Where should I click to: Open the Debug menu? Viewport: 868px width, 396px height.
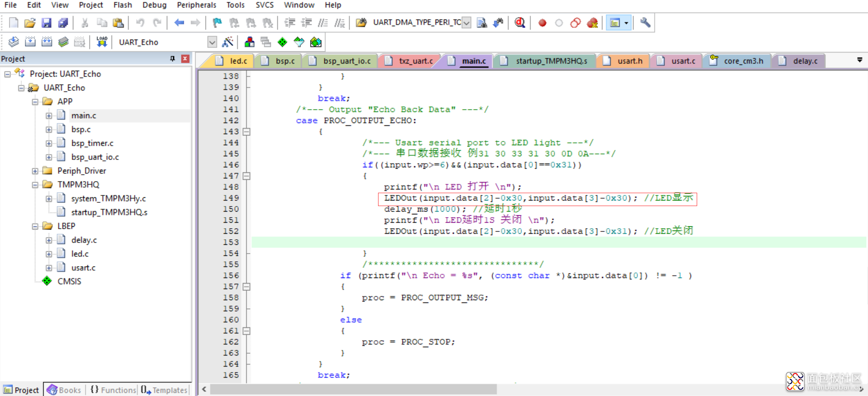click(154, 5)
